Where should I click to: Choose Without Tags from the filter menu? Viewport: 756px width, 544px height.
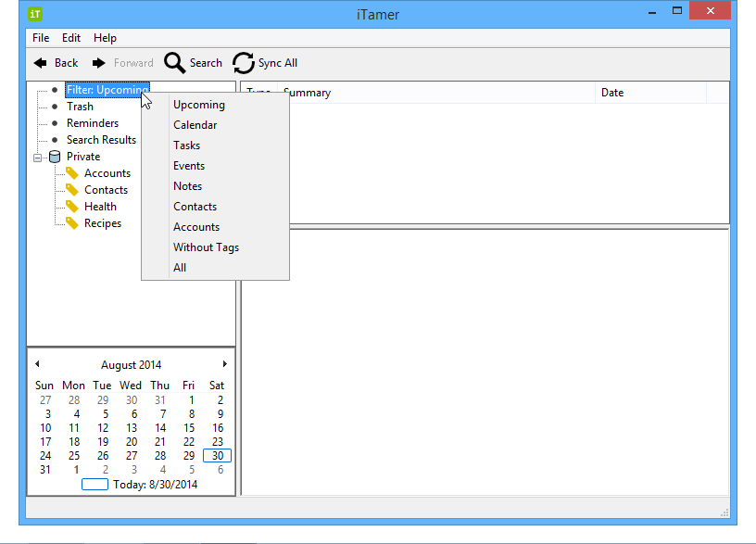tap(216, 247)
